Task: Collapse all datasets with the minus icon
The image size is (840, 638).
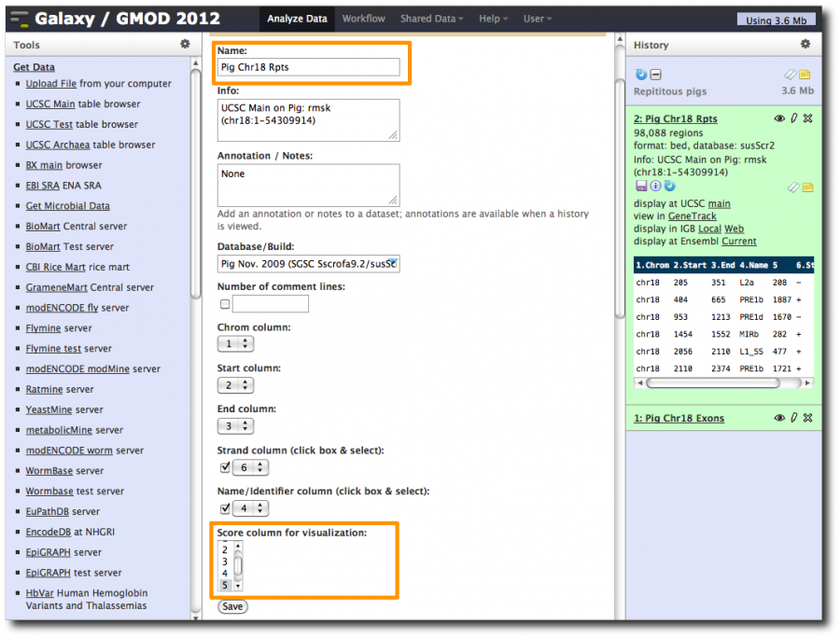Action: click(656, 75)
